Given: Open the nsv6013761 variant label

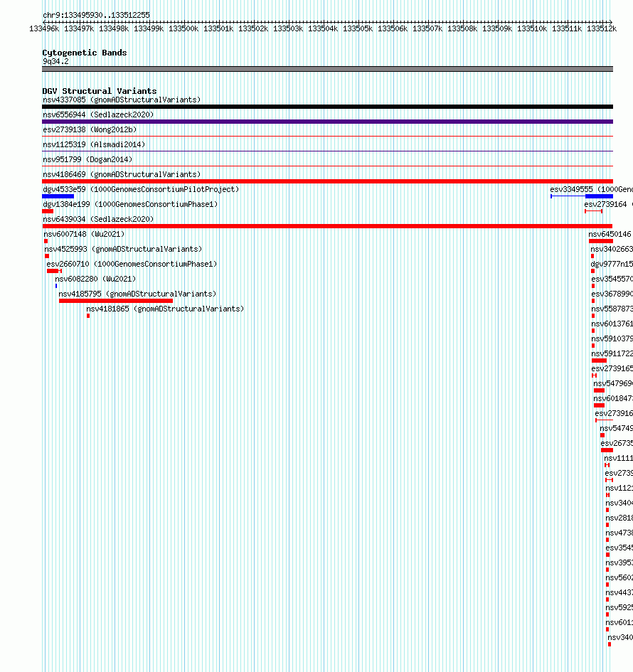Looking at the screenshot, I should tap(612, 324).
